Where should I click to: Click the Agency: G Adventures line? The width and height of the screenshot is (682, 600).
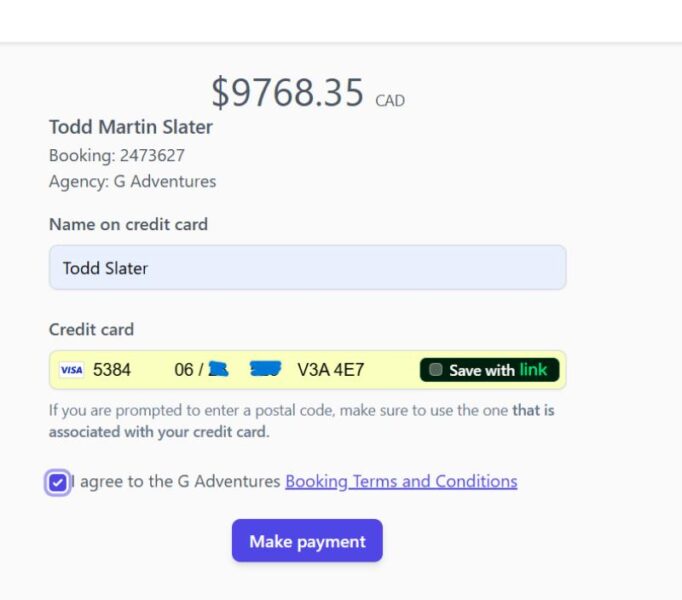132,181
